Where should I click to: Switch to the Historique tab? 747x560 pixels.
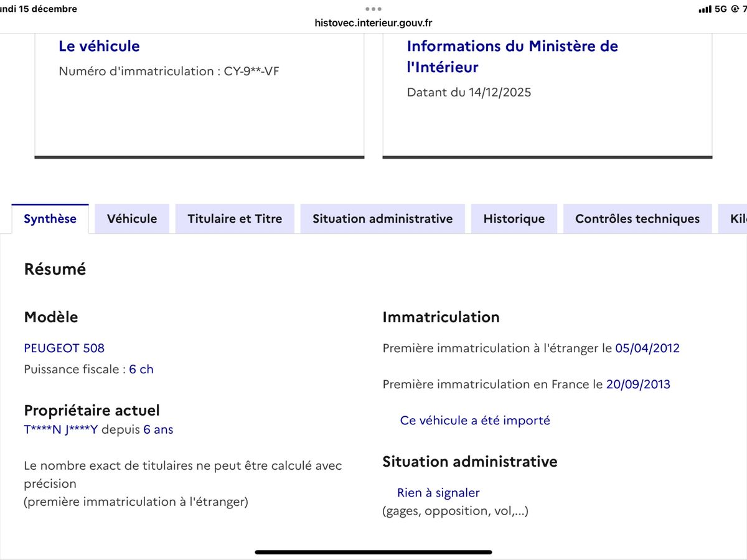pyautogui.click(x=514, y=218)
